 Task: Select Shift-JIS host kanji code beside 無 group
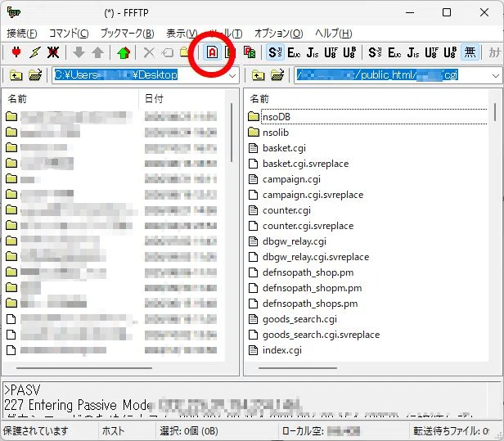(x=375, y=52)
